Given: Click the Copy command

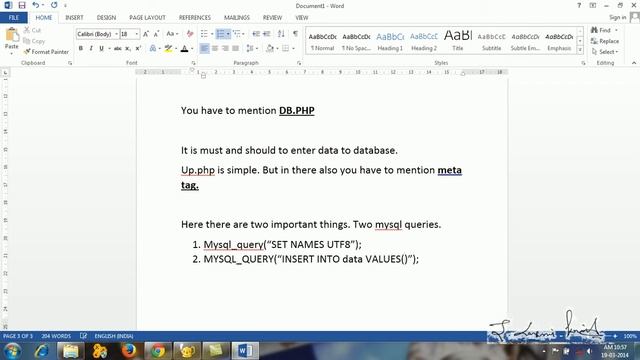Looking at the screenshot, I should [34, 41].
